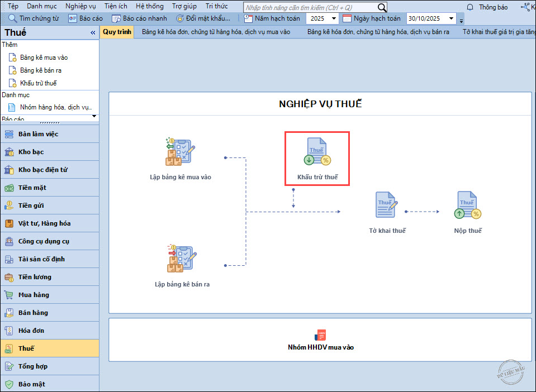This screenshot has height=392, width=536.
Task: Click the Ngày hạch toán calendar icon
Action: click(x=347, y=18)
